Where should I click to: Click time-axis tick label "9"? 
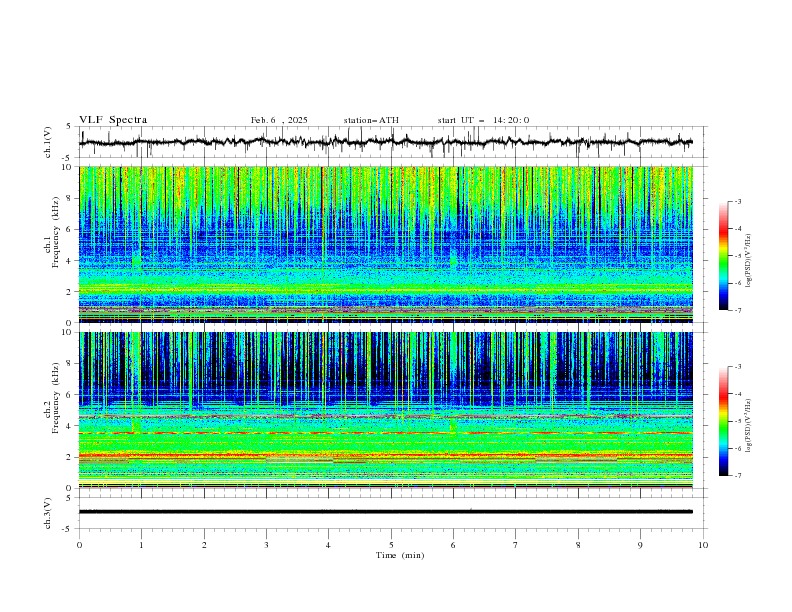[640, 545]
